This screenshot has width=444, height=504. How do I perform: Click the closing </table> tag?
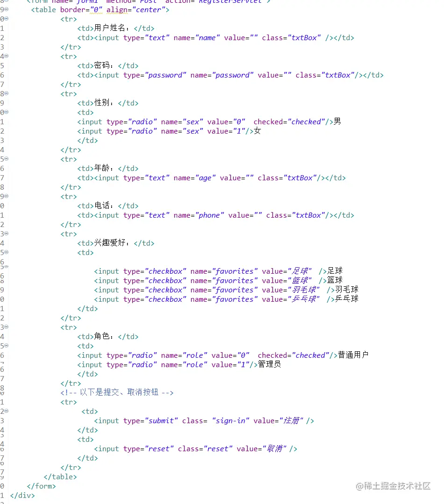[x=60, y=477]
